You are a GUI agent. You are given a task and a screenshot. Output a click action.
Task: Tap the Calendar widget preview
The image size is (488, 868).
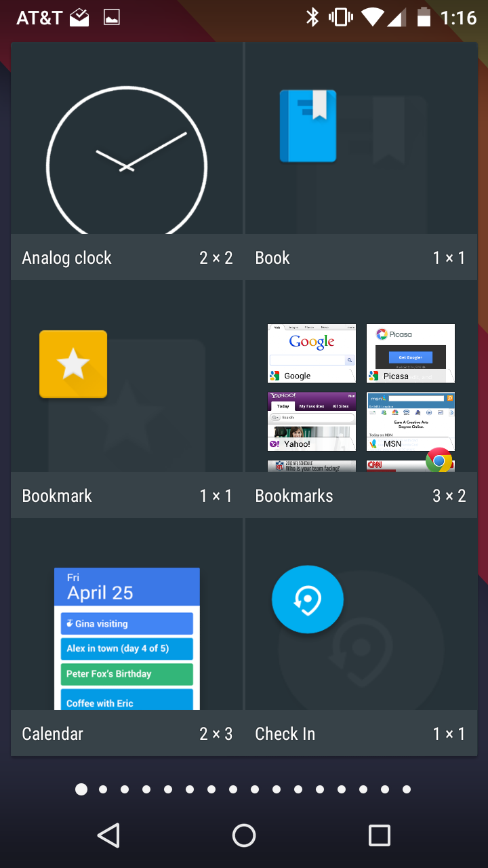(127, 638)
